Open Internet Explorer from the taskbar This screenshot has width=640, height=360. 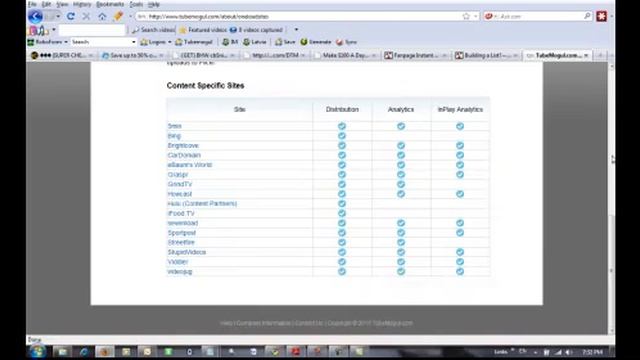tap(84, 351)
